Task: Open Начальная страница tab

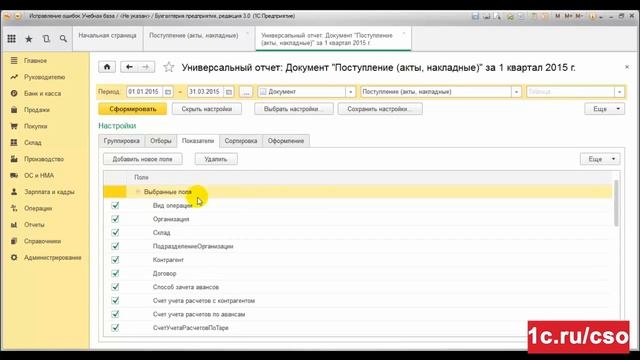Action: (x=108, y=39)
